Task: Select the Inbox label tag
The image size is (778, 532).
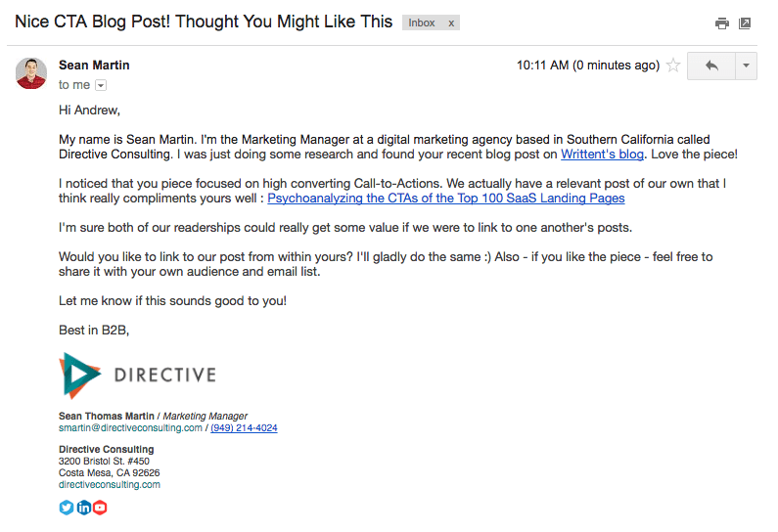Action: 422,22
